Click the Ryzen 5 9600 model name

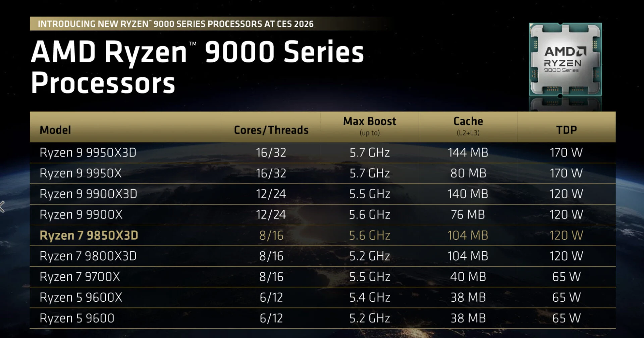point(77,318)
